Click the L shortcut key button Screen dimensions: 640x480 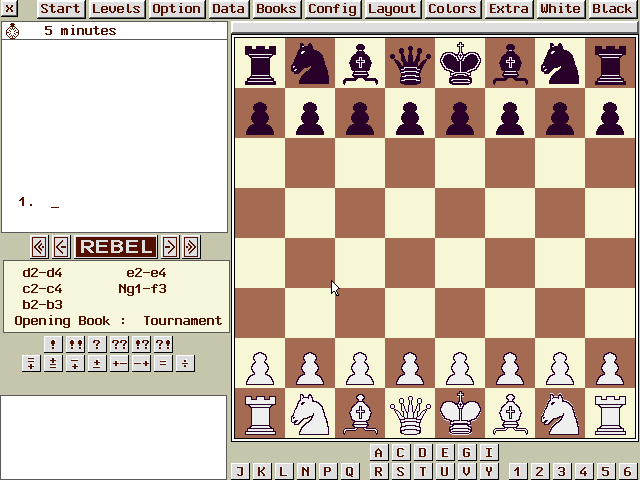click(284, 472)
